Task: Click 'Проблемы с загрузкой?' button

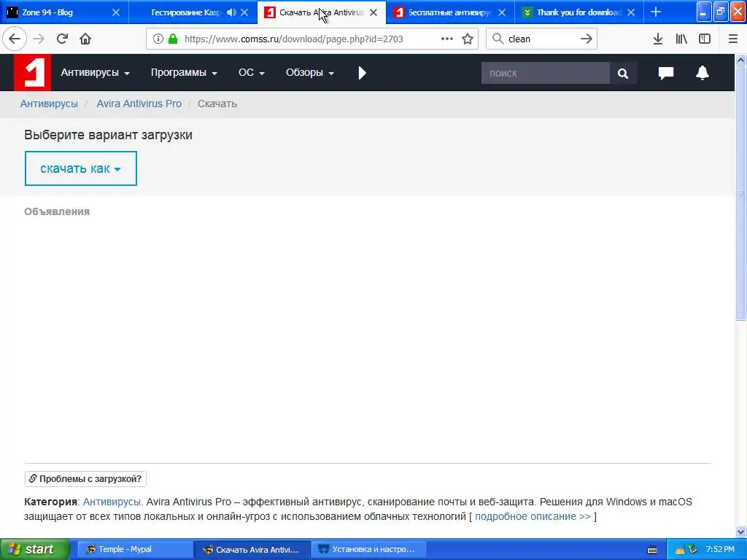Action: 85,479
